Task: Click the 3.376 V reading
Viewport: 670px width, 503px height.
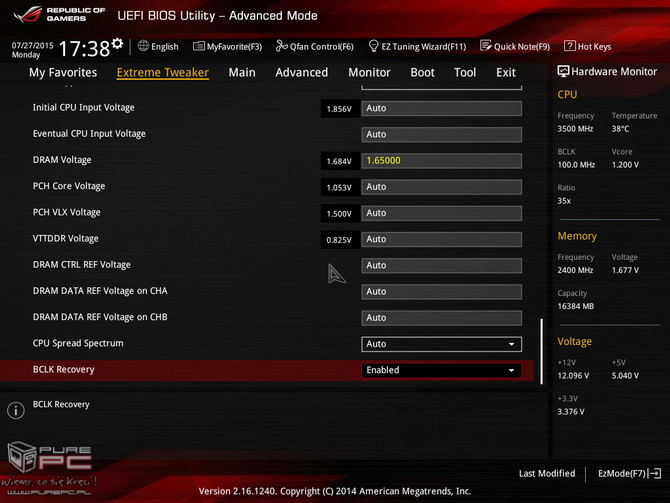Action: tap(571, 412)
